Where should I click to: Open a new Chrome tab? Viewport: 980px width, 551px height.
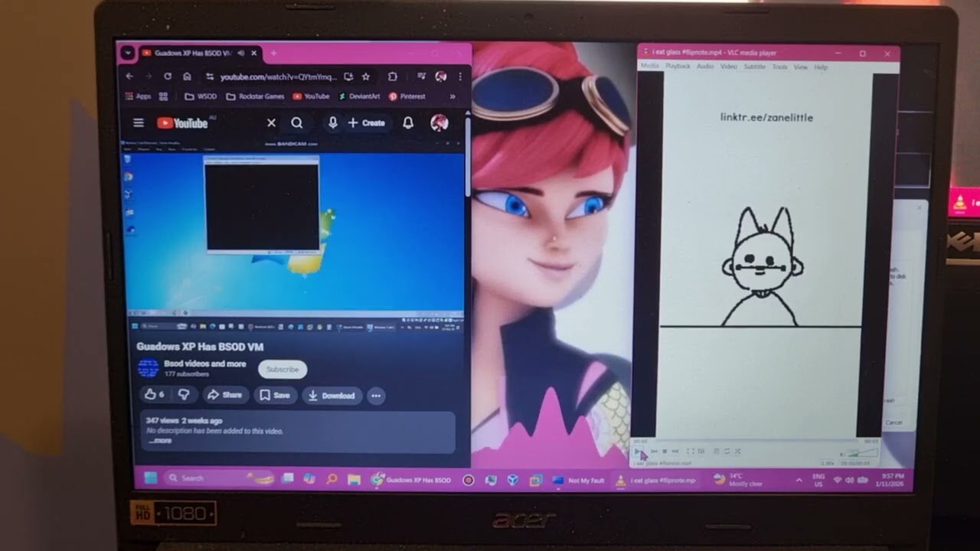[x=273, y=53]
